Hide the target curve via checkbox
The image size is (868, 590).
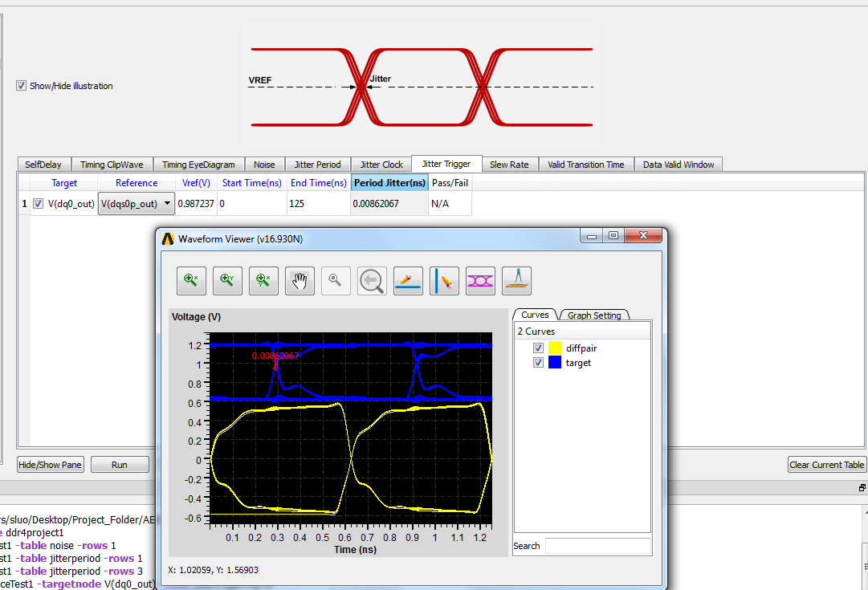(x=538, y=363)
